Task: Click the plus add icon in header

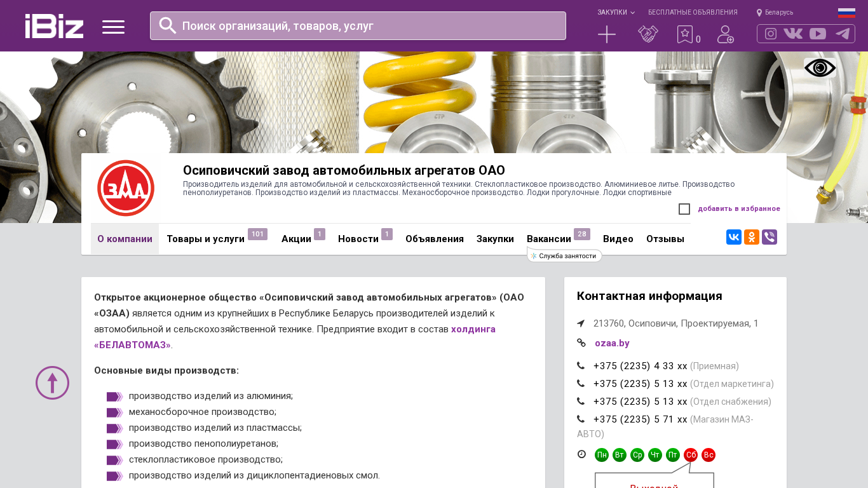Action: point(607,34)
